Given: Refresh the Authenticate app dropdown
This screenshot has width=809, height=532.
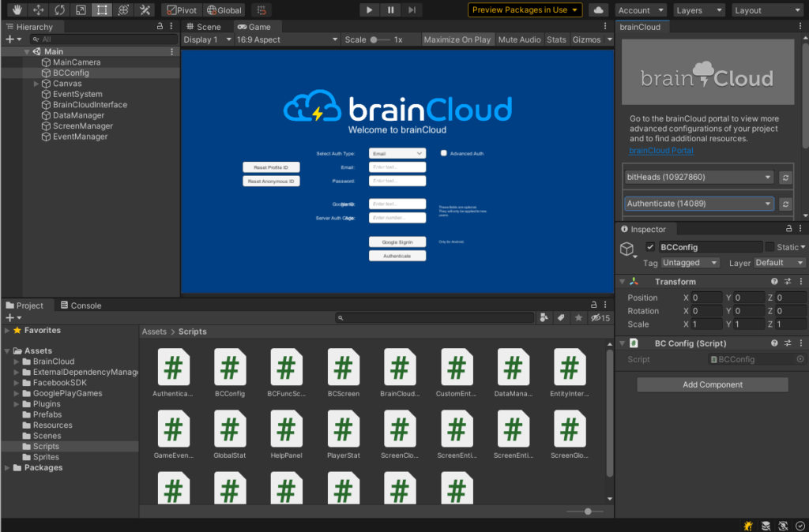Looking at the screenshot, I should click(785, 204).
